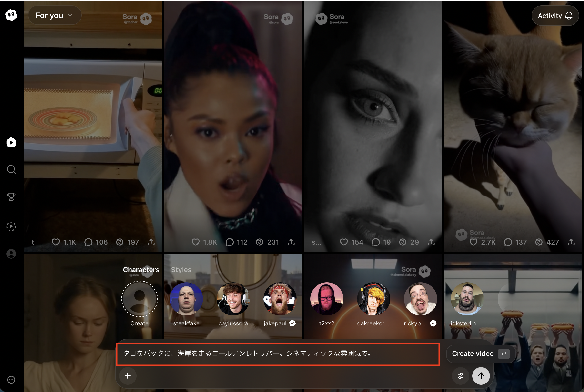Open the drafts dashed-circle play icon

coord(11,226)
